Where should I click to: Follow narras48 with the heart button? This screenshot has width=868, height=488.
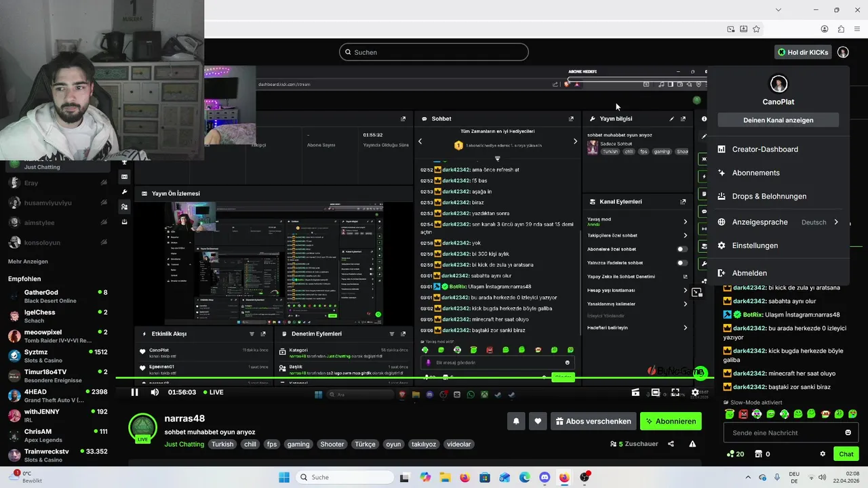click(538, 421)
